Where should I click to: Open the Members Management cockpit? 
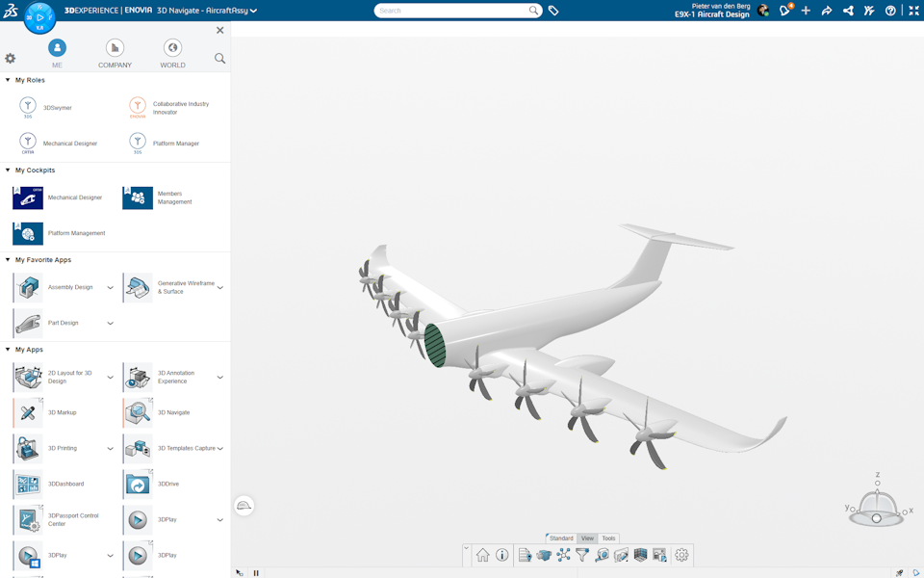(171, 197)
